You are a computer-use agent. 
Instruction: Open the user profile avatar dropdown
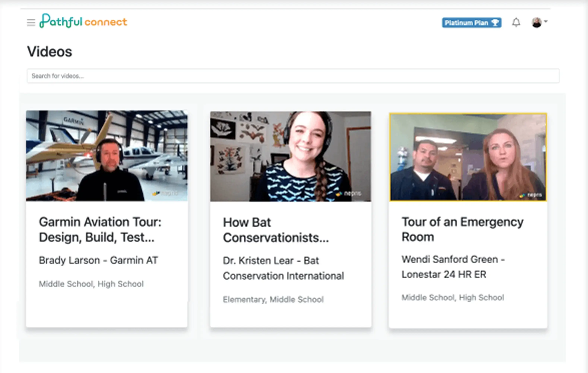point(539,23)
